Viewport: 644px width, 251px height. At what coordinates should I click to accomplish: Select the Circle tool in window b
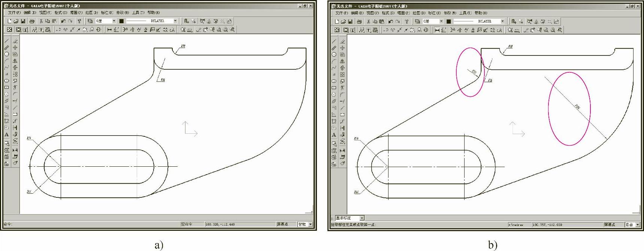tap(334, 55)
